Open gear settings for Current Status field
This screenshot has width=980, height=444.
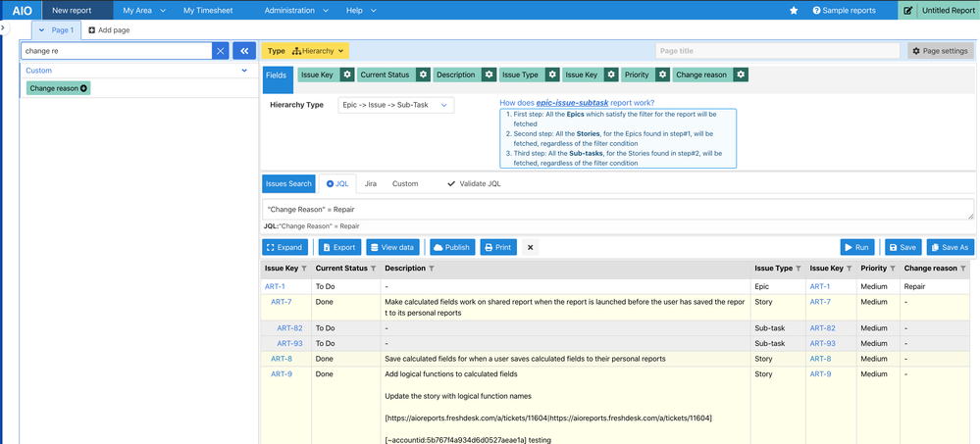423,74
